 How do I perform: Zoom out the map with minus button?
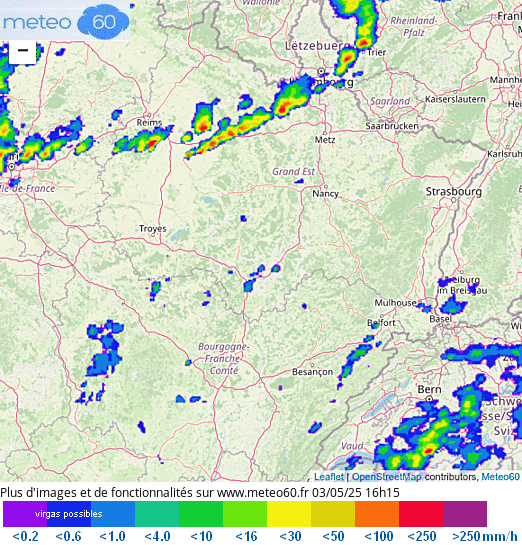pyautogui.click(x=22, y=51)
